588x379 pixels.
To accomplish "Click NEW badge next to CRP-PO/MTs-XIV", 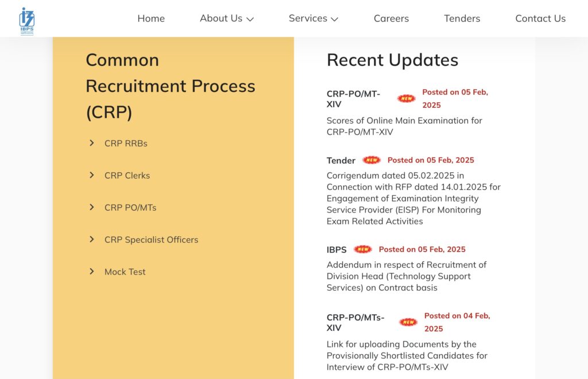I will click(408, 322).
